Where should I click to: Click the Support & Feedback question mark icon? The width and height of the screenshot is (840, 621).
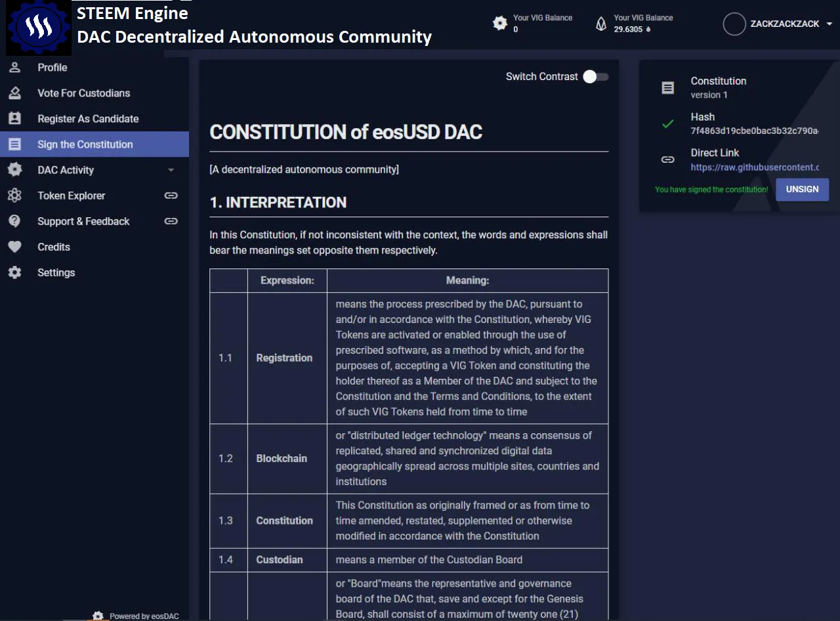(14, 221)
